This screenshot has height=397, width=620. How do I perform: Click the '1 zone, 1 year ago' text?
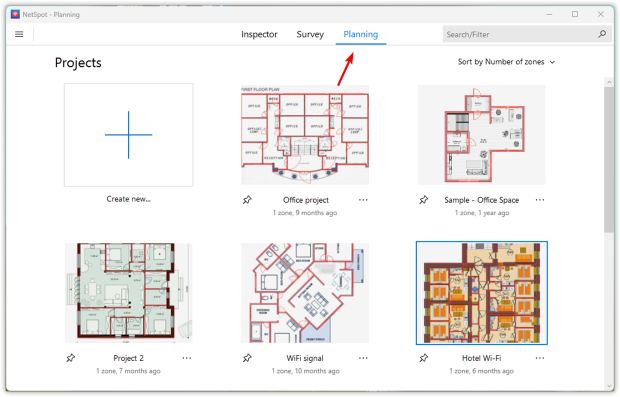tap(482, 213)
